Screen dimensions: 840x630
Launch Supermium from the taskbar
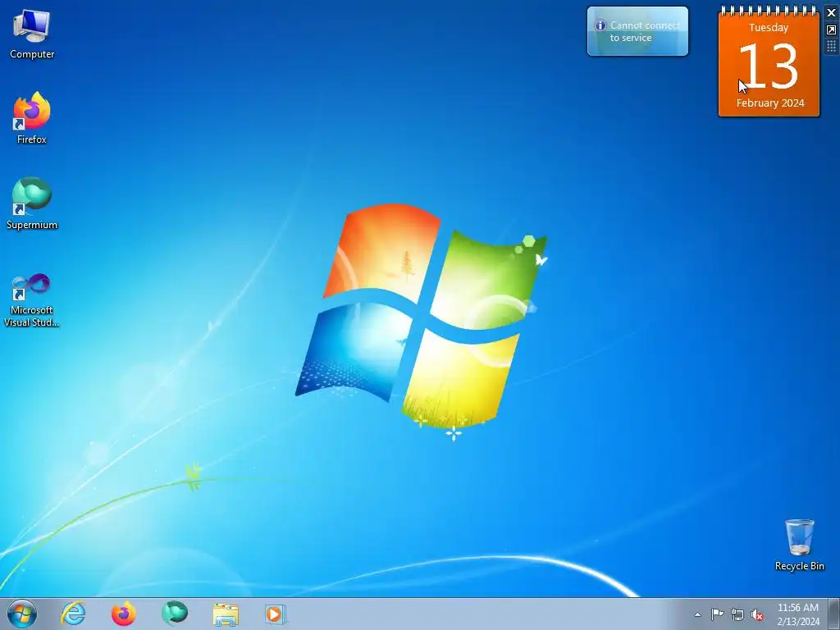[x=175, y=614]
